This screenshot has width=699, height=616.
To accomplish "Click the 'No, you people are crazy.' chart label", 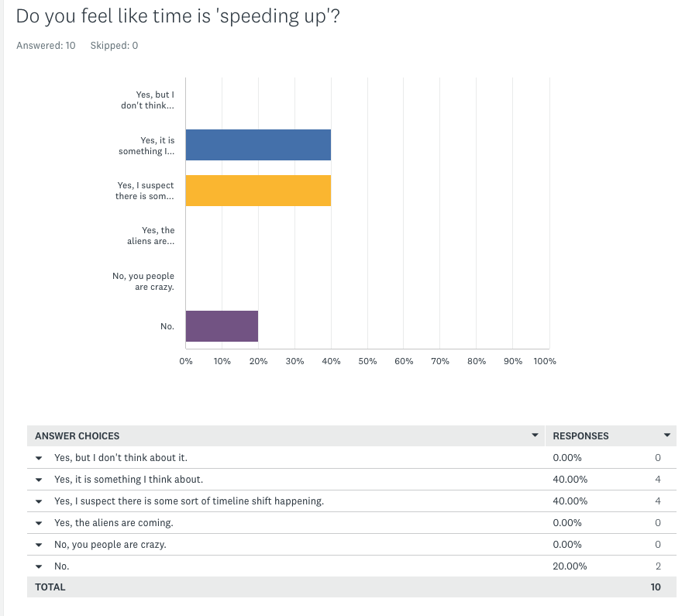I will click(143, 281).
